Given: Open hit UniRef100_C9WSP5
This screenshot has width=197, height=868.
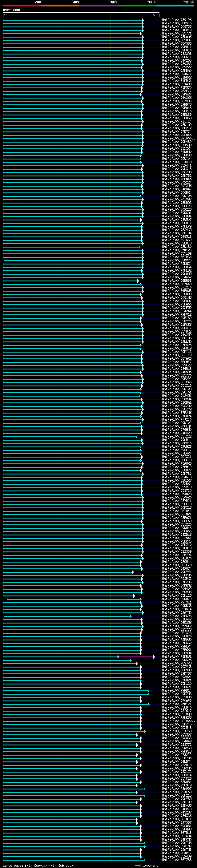Looking at the screenshot, I should pyautogui.click(x=177, y=660).
